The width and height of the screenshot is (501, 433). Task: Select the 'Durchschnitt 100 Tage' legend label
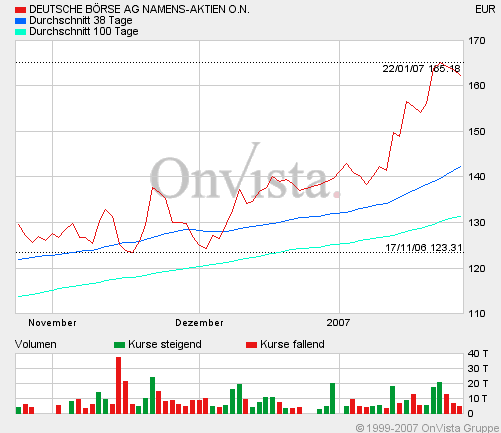point(84,31)
